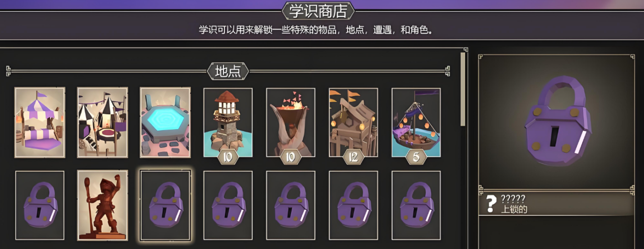This screenshot has height=249, width=644.
Task: Select the flaming brazier card costing 10
Action: coord(291,122)
